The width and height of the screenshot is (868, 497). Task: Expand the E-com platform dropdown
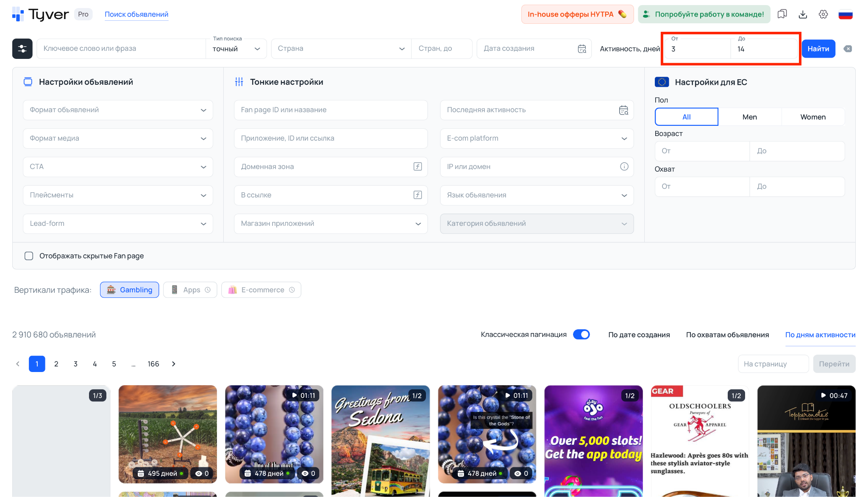(x=537, y=139)
